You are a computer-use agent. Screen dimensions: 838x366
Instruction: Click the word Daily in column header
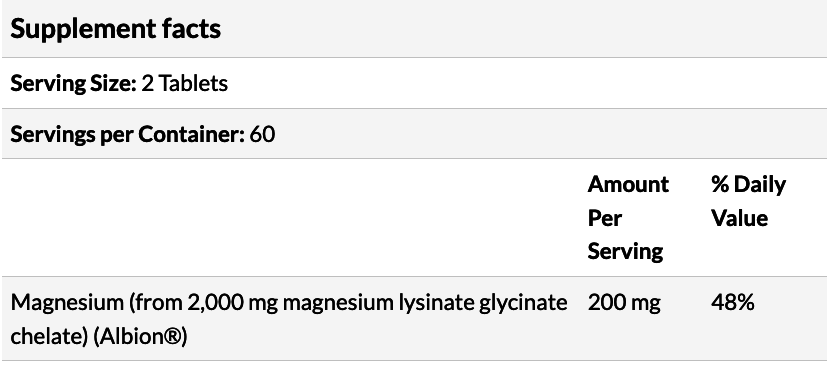pos(759,185)
